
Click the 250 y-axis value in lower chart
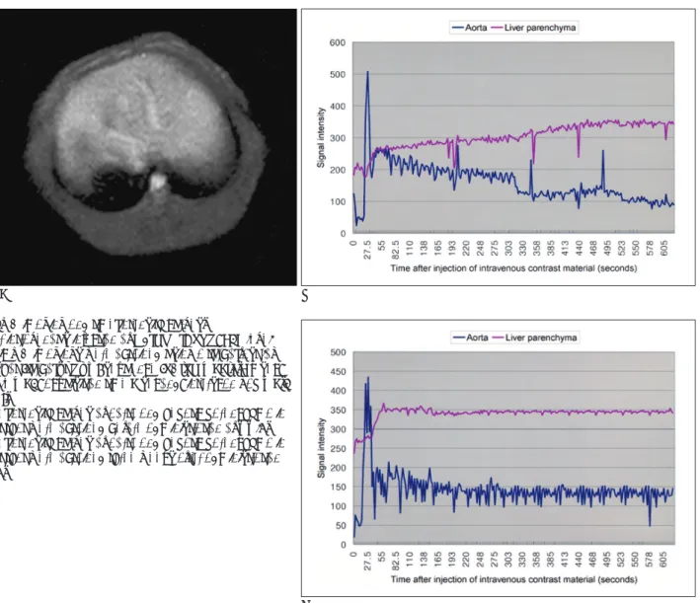[x=338, y=449]
